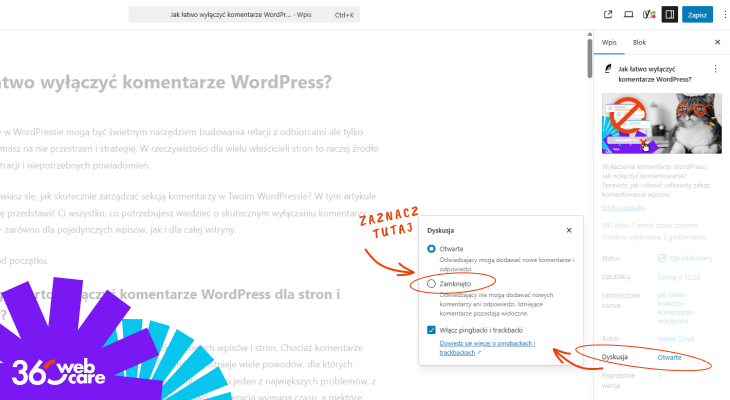730x400 pixels.
Task: Close the settings sidebar with X
Action: click(x=717, y=43)
